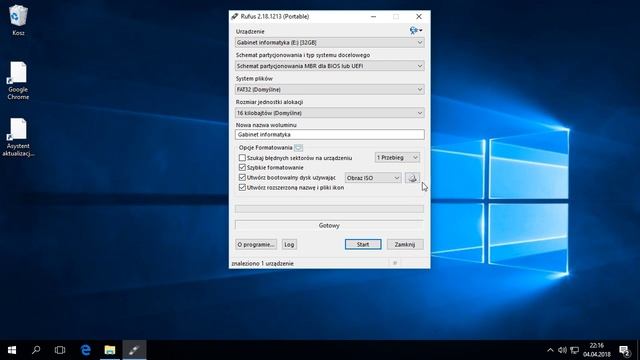Select the Asystent aktualizacji desktop shortcut
Viewport: 640px width, 360px height.
pos(18,137)
